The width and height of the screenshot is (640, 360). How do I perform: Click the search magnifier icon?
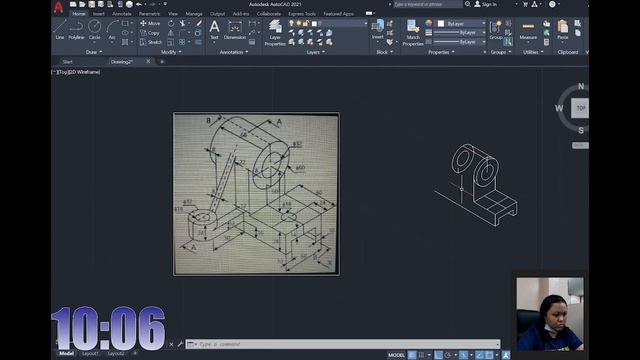click(x=468, y=4)
